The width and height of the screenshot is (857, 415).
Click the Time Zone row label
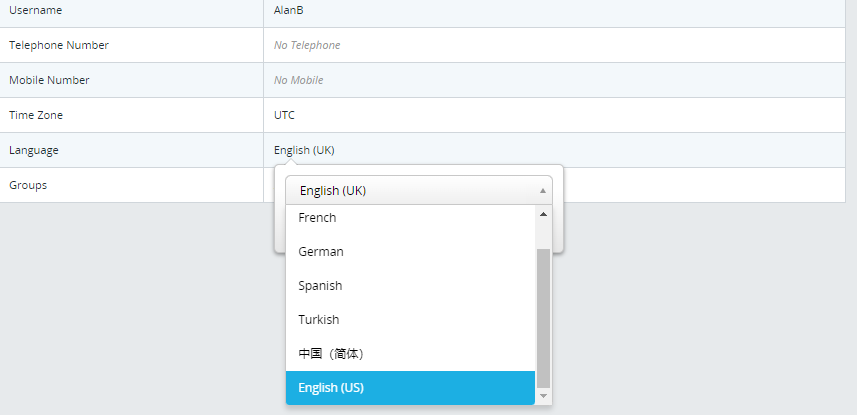tap(36, 115)
